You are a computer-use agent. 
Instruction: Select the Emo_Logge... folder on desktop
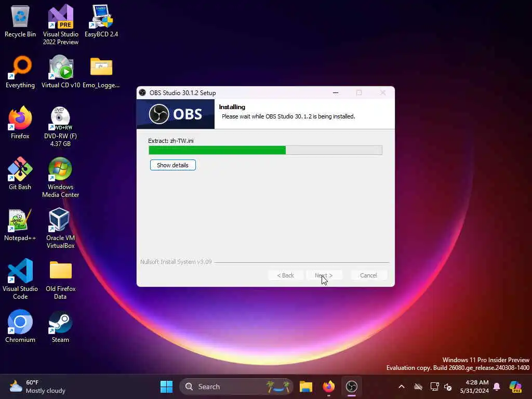[101, 72]
